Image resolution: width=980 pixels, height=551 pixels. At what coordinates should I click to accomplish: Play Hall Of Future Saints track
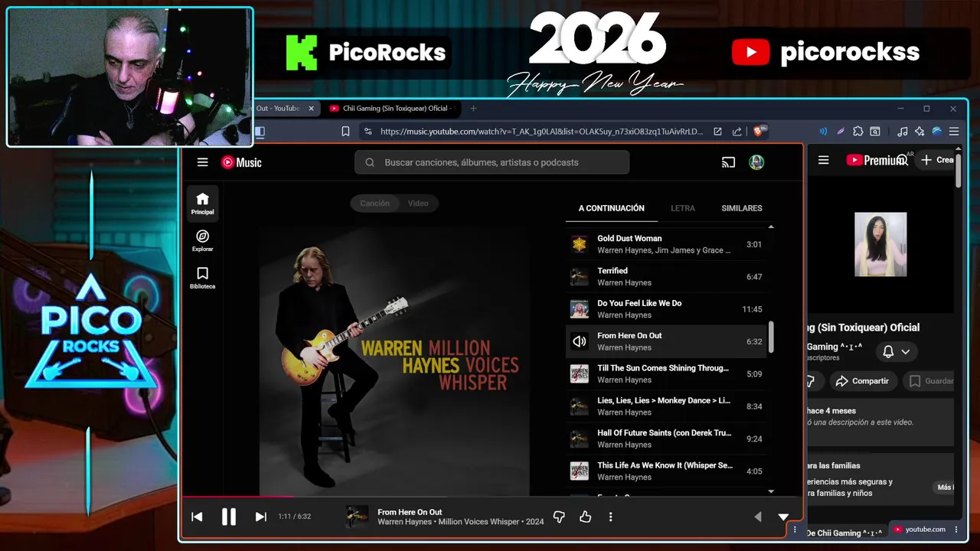[668, 439]
